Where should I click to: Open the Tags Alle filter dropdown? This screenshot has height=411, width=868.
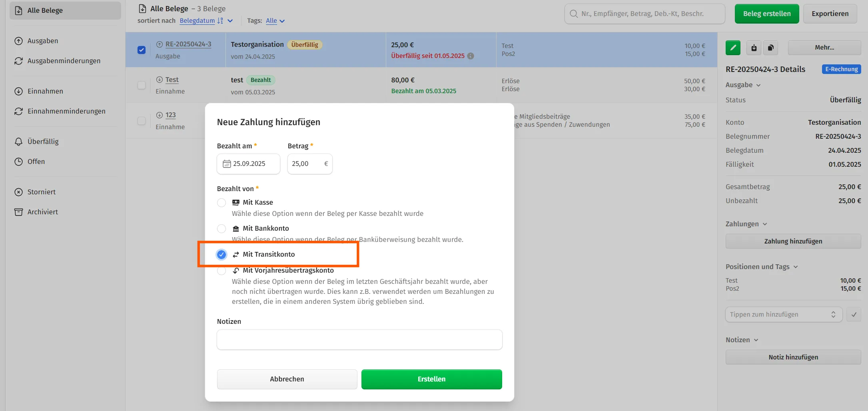[282, 21]
